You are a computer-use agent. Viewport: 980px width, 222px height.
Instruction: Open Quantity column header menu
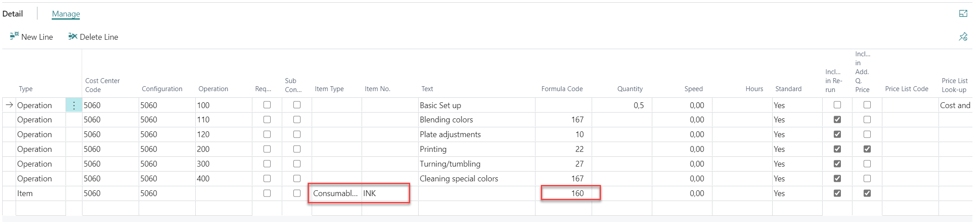pos(630,89)
